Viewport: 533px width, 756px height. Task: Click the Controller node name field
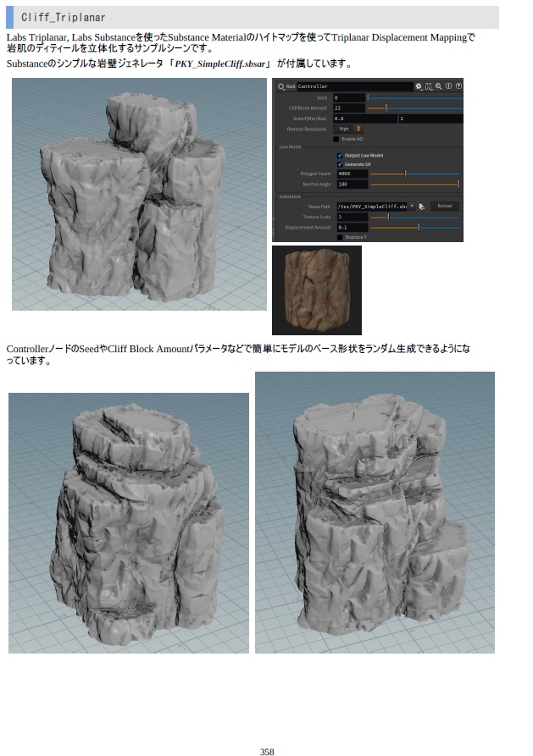pos(354,86)
